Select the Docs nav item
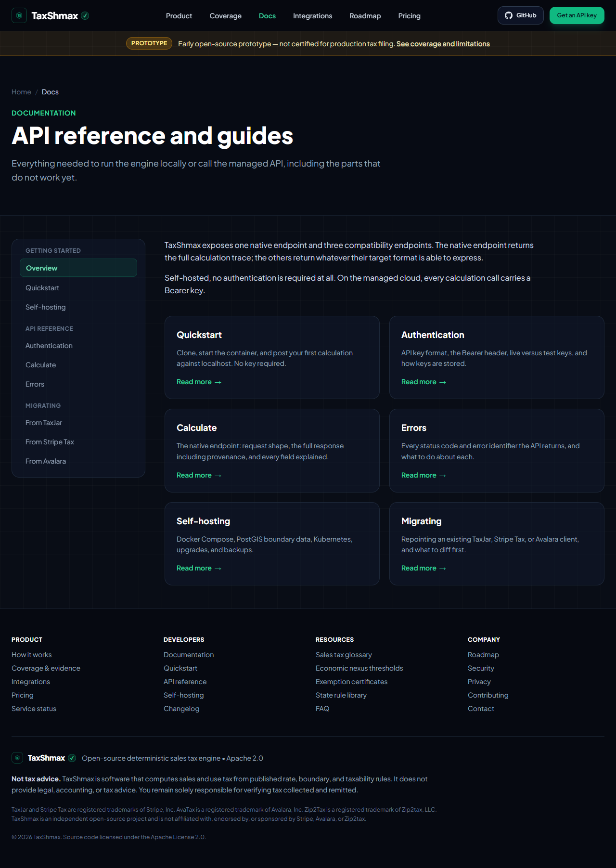This screenshot has width=616, height=868. (x=267, y=16)
